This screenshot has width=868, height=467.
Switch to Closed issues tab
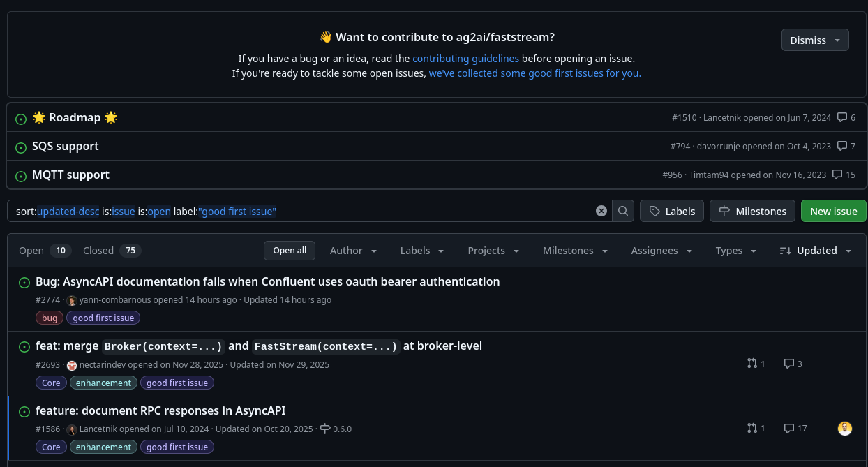(112, 251)
